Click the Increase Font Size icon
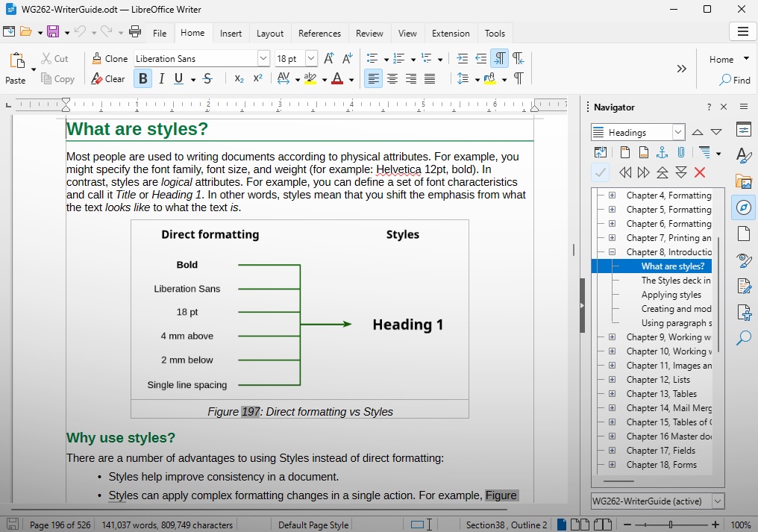Screen dimensions: 758x532 point(329,58)
